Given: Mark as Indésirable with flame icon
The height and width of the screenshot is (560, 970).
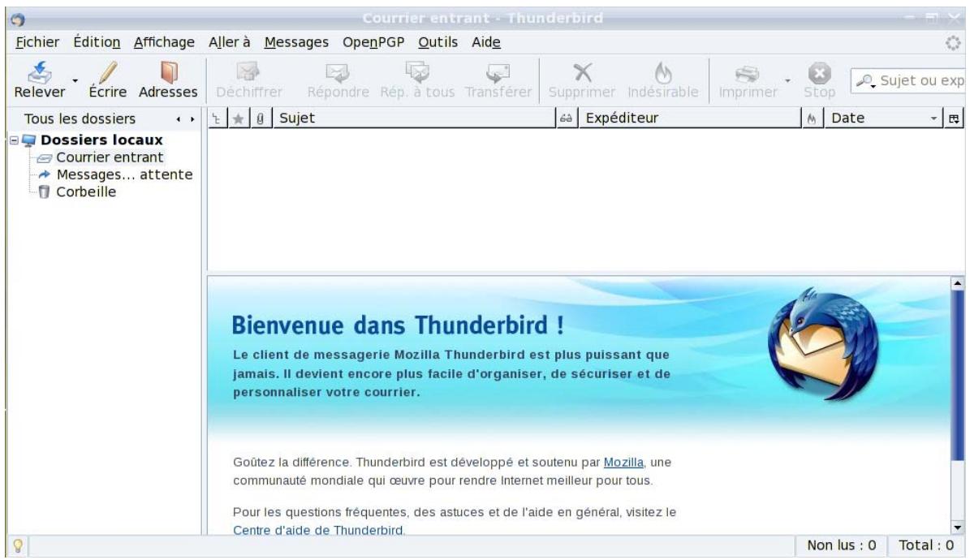Looking at the screenshot, I should pyautogui.click(x=663, y=72).
